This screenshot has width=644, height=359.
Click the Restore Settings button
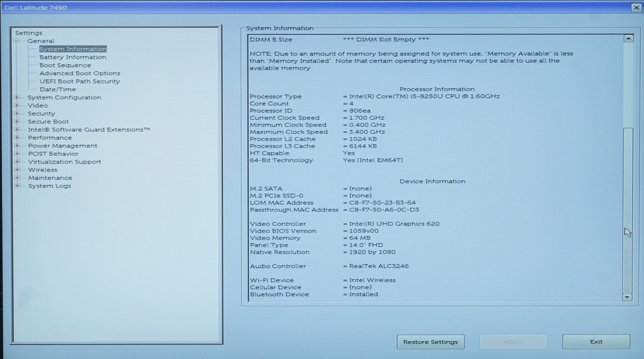tap(431, 342)
